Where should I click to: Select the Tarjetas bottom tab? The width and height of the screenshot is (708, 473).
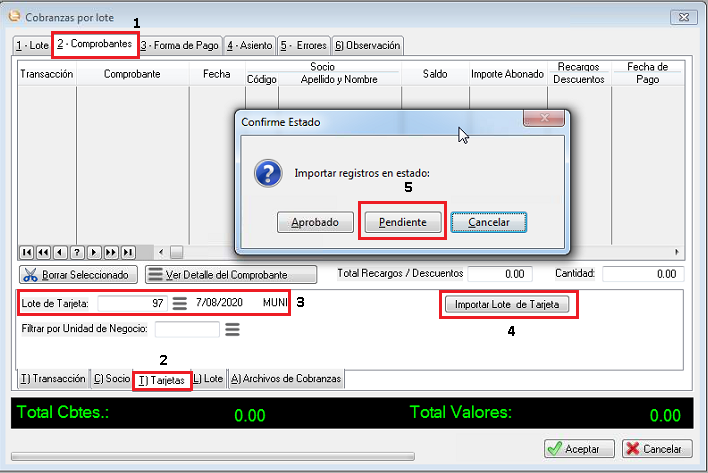point(162,380)
